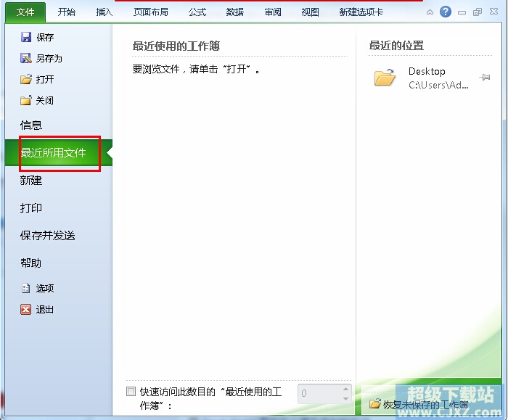This screenshot has height=420, width=508.
Task: Enable the quick access recent workbooks checkbox
Action: [131, 392]
